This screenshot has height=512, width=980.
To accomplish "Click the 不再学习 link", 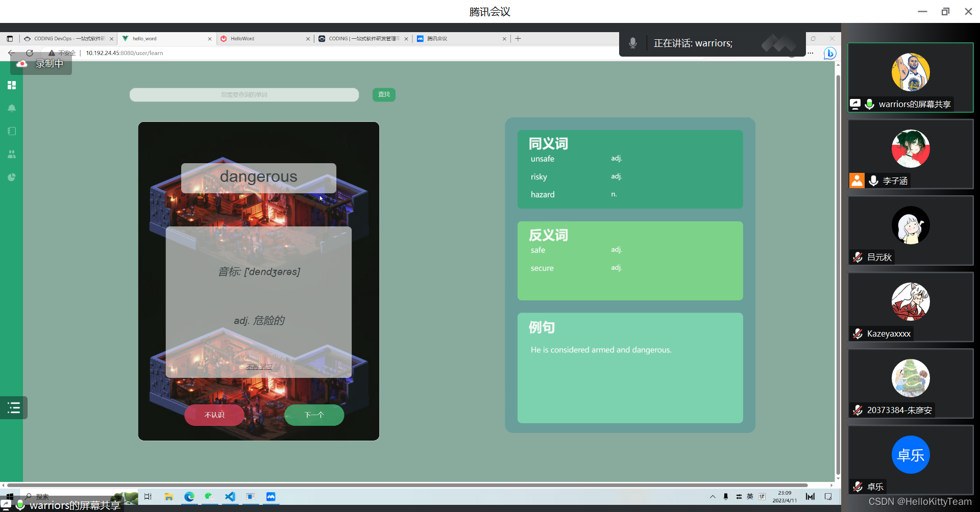I will [x=259, y=367].
